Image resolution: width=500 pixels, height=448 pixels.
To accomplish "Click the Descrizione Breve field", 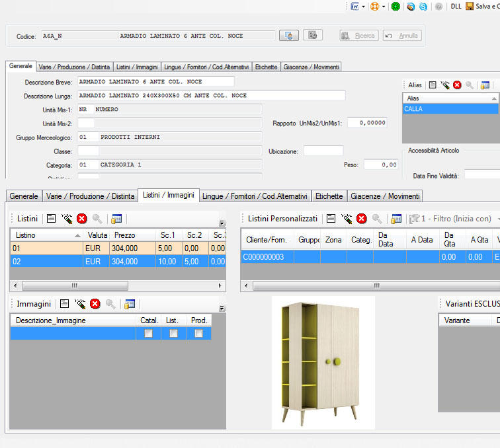I will tap(156, 81).
